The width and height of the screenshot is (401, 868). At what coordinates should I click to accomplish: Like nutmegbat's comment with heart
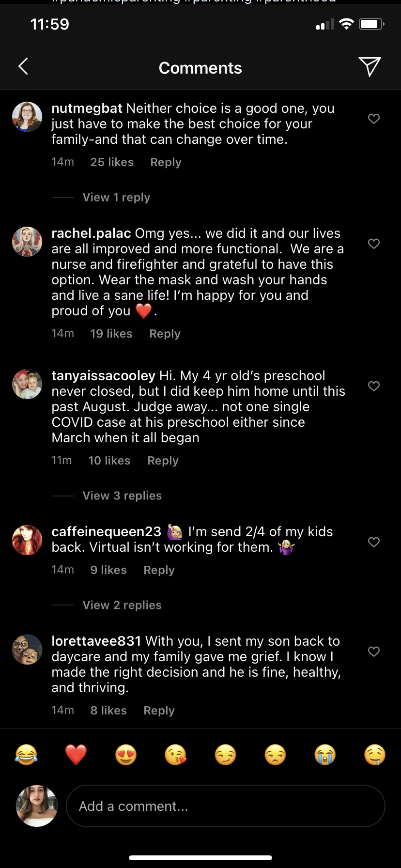[374, 119]
